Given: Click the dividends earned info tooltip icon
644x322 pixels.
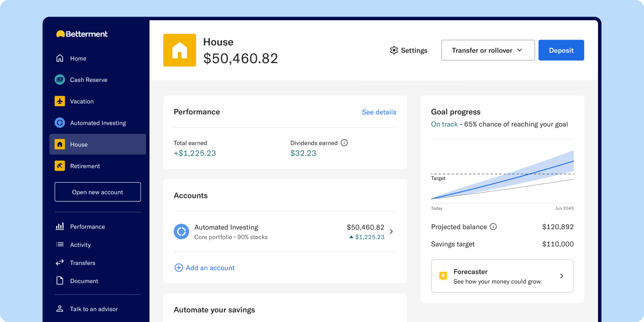Looking at the screenshot, I should coord(345,143).
